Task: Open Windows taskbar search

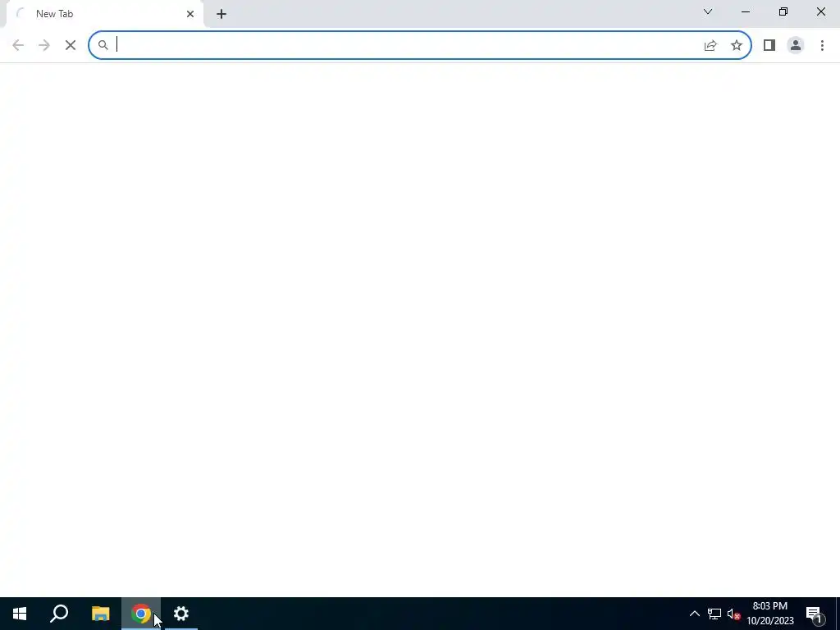Action: tap(59, 614)
